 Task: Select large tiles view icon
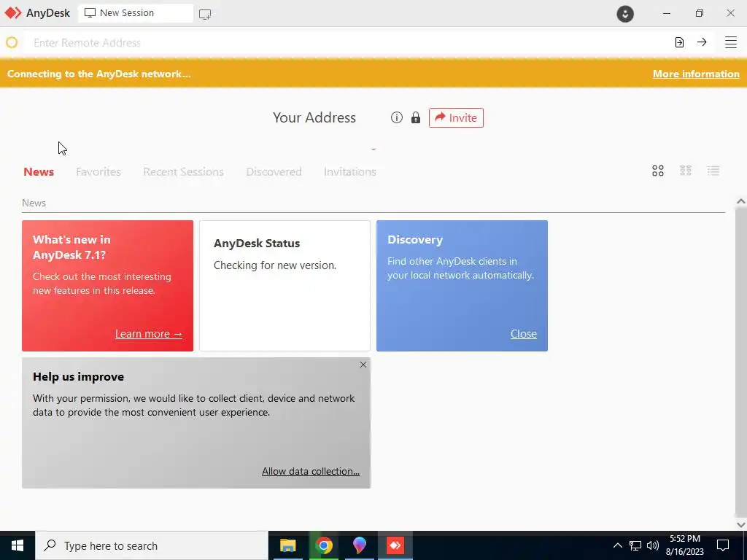(658, 171)
